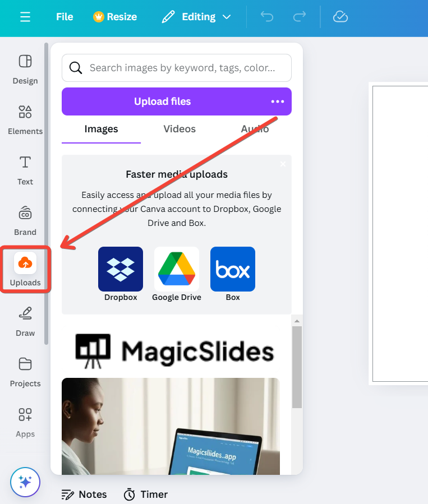Open the Design sidebar panel
Image resolution: width=428 pixels, height=504 pixels.
tap(25, 69)
